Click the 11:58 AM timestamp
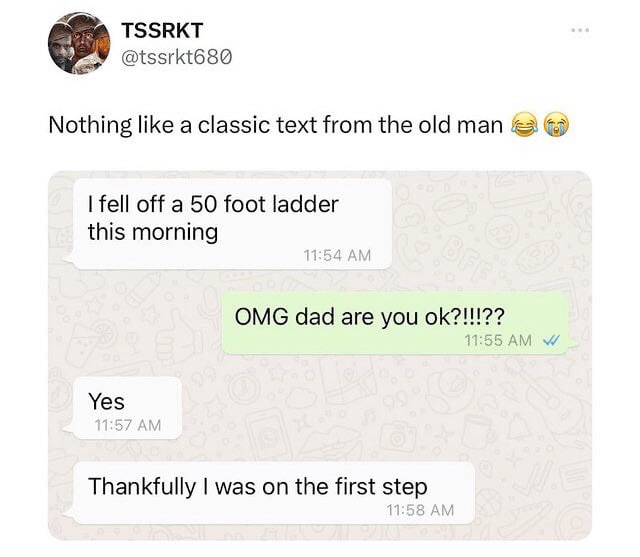The image size is (640, 557). [x=420, y=510]
